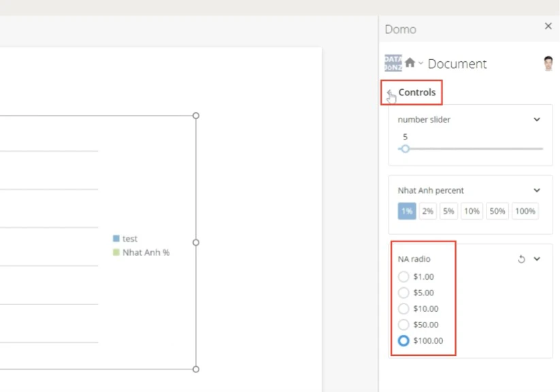Screen dimensions: 560x392
Task: Expand the dropdown arrow beside home icon
Action: click(421, 63)
